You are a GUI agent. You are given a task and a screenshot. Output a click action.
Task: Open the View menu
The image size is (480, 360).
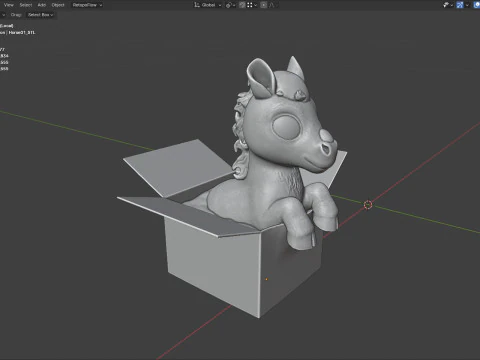(x=9, y=5)
